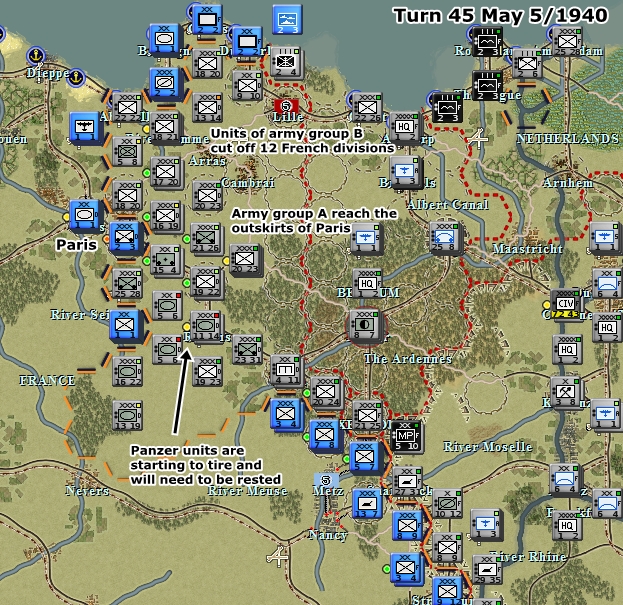Select the blue aircraft unit near Rouen

click(x=84, y=127)
